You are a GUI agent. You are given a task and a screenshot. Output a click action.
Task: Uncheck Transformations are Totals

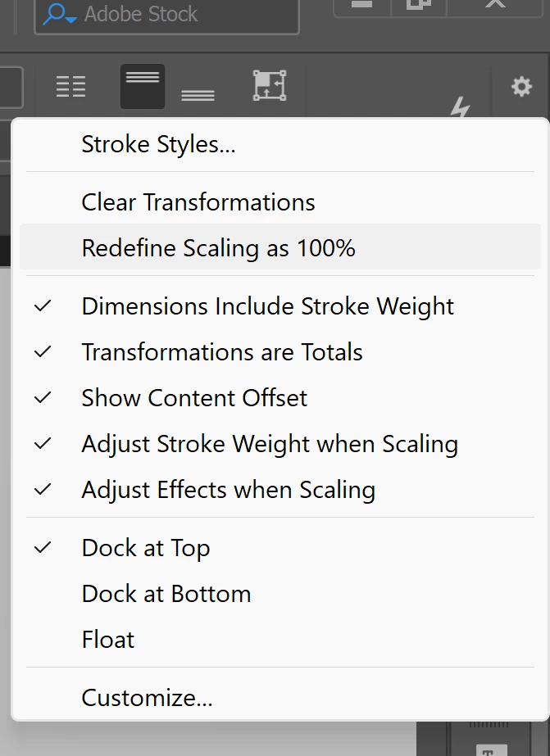(222, 352)
